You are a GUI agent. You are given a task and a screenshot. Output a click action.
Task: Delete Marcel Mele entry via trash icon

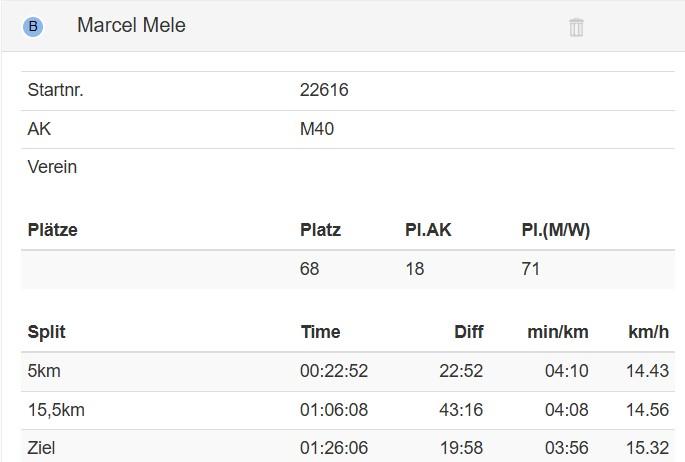click(576, 27)
